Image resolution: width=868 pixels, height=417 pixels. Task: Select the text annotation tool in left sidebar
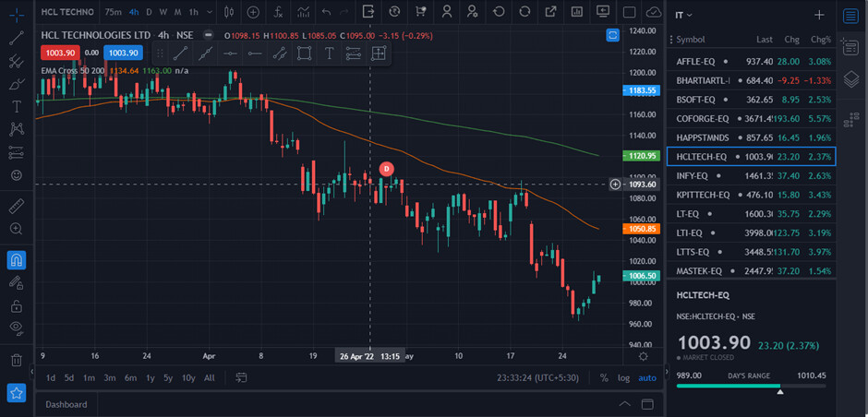pos(17,107)
